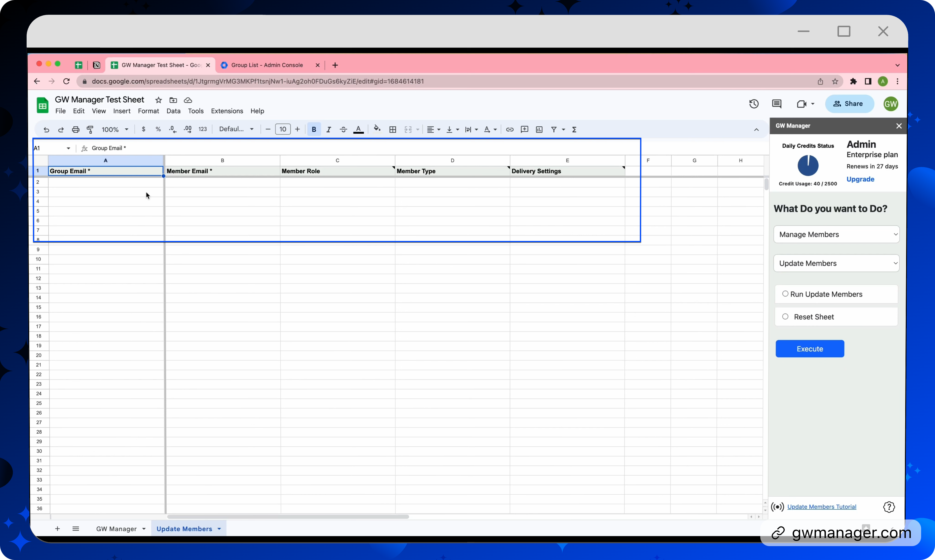This screenshot has width=935, height=560.
Task: Click the font size input field
Action: pos(283,129)
